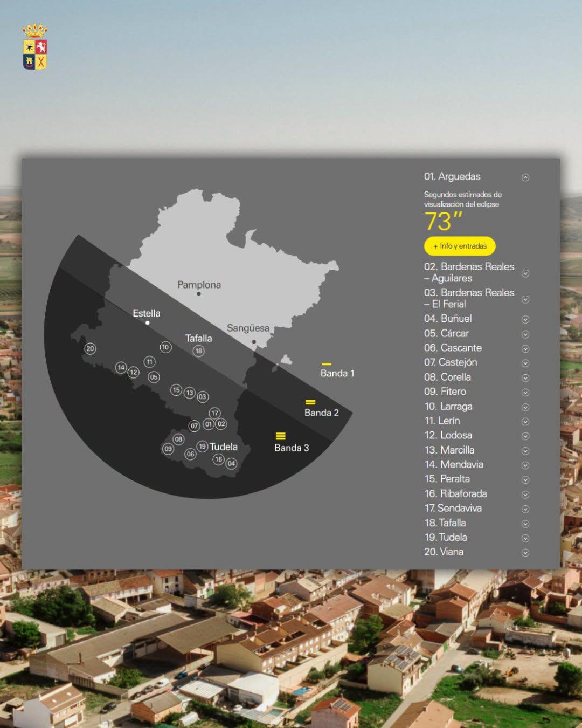Click map marker 16 on the map

point(218,459)
